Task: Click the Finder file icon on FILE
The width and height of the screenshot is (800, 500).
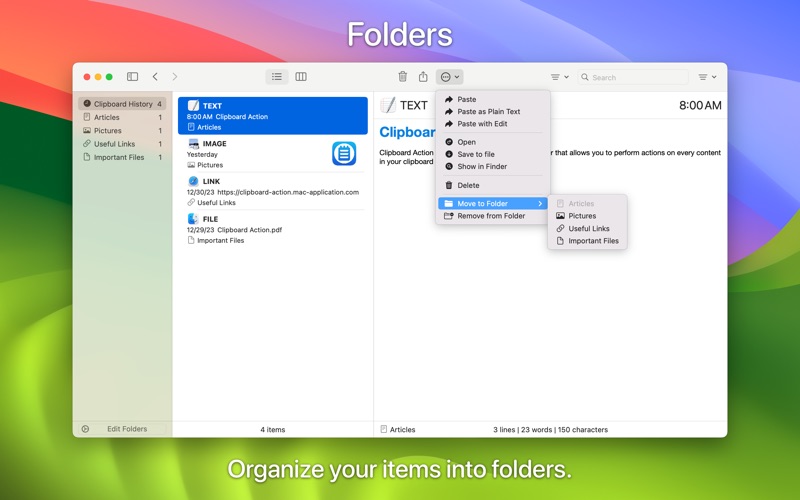Action: (193, 219)
